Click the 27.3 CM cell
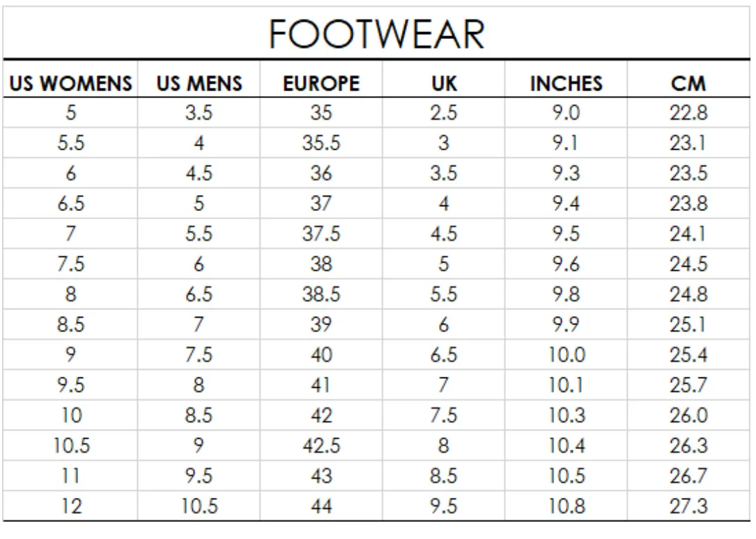The width and height of the screenshot is (756, 539). (x=688, y=506)
